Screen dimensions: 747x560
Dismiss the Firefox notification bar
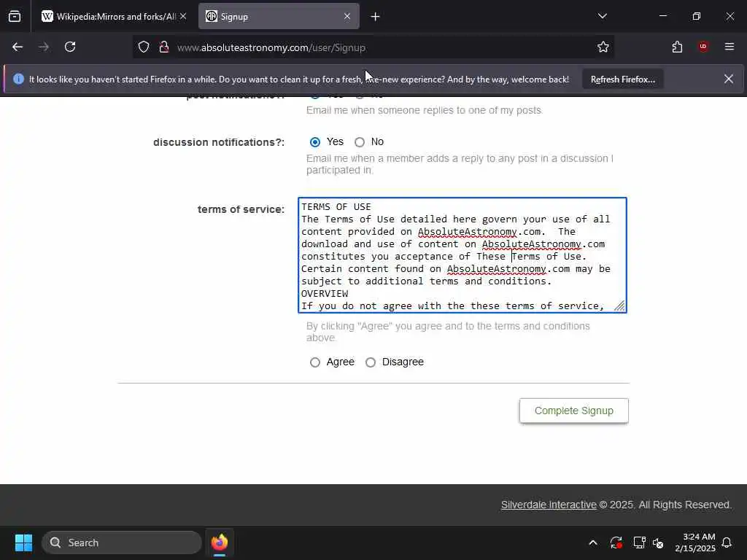[x=729, y=79]
